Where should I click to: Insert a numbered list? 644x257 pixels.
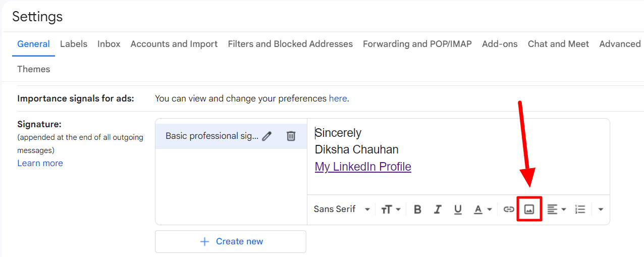click(580, 209)
